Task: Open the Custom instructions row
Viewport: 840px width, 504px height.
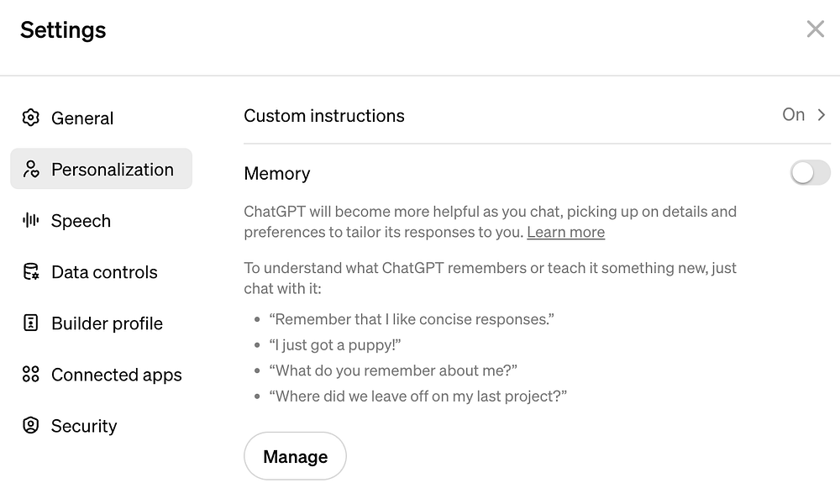Action: 324,116
